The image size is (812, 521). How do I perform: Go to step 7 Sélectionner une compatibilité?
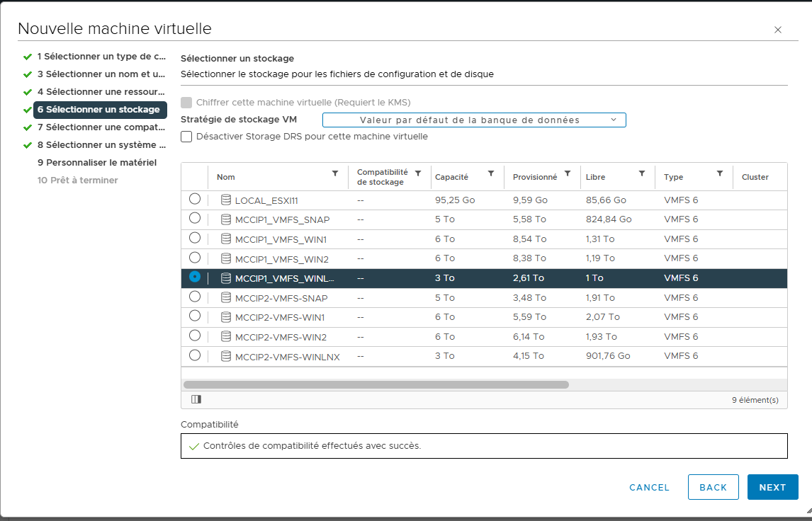[101, 127]
